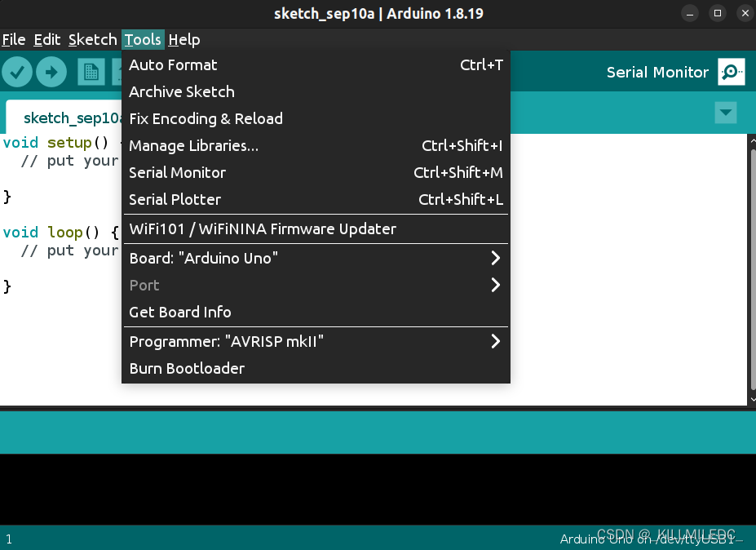Open the Serial Monitor magnifier icon
756x550 pixels.
pyautogui.click(x=731, y=72)
